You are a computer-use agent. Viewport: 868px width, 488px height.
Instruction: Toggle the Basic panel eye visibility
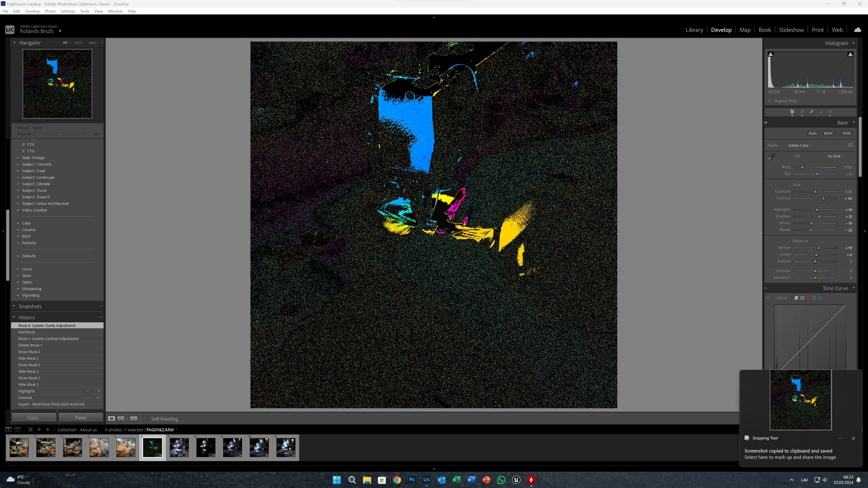[x=766, y=123]
